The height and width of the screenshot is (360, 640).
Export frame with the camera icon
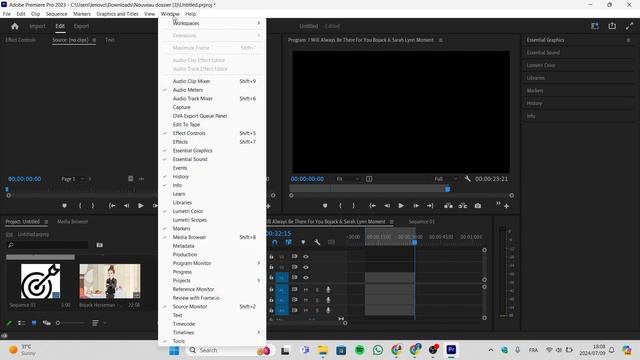click(x=478, y=206)
